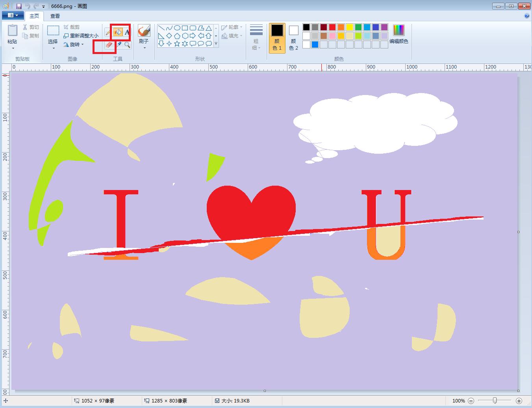Switch to the View (查看) tab
This screenshot has height=408, width=532.
coord(55,16)
